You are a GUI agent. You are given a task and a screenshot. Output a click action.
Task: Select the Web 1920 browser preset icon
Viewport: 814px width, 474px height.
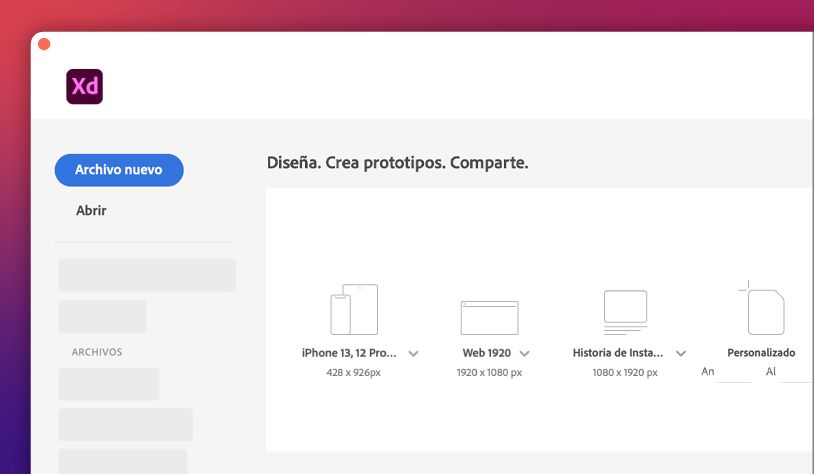(x=489, y=317)
